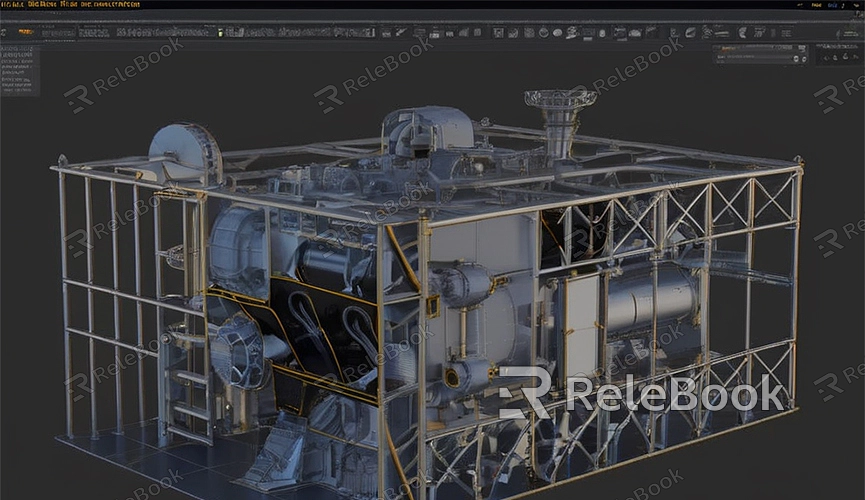Select the leaf-shaped toolbar icon
865x500 pixels.
point(690,33)
